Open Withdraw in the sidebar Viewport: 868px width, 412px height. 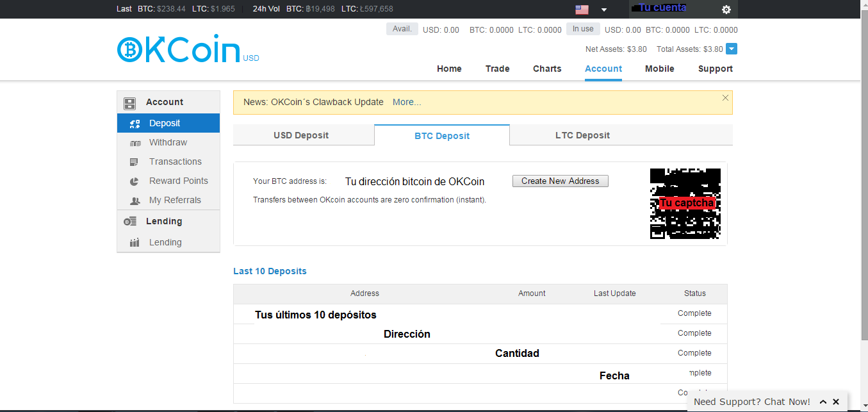168,143
